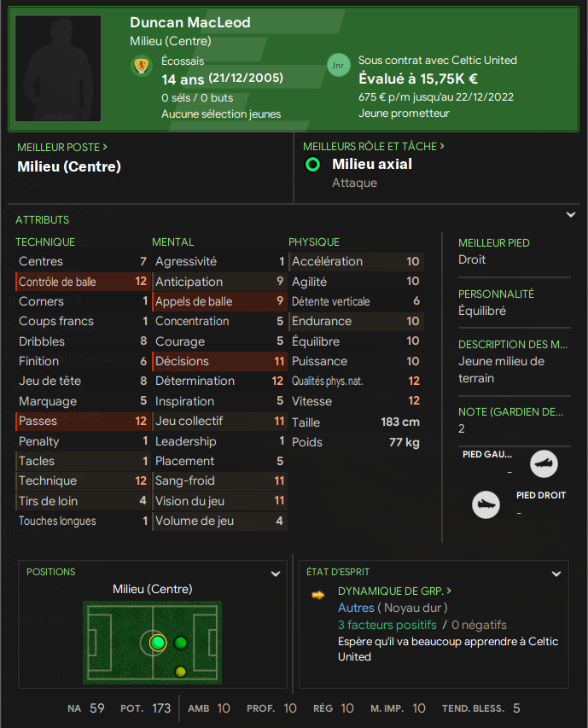The width and height of the screenshot is (588, 728).
Task: Click the Pied Droit boot icon
Action: click(486, 504)
